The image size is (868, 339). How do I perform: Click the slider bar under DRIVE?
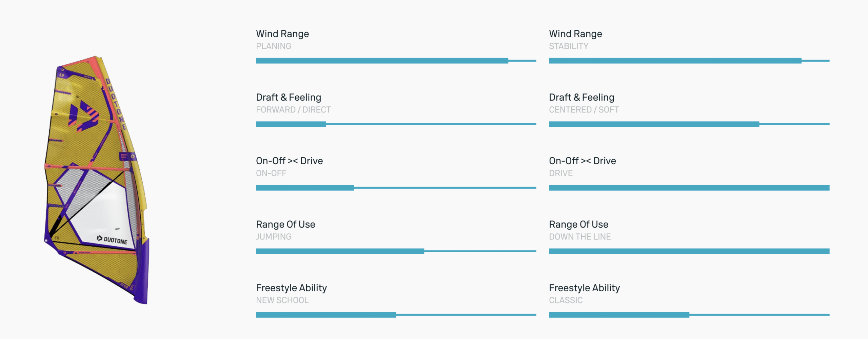click(689, 188)
